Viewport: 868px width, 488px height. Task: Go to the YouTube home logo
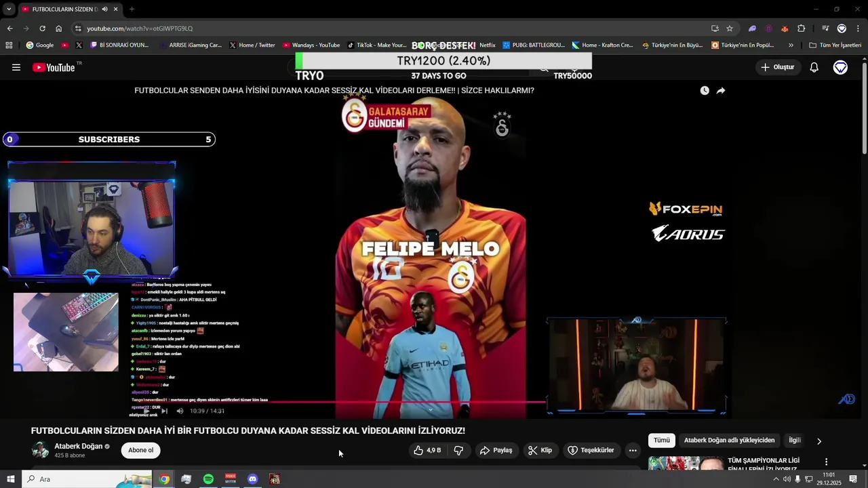pos(54,67)
